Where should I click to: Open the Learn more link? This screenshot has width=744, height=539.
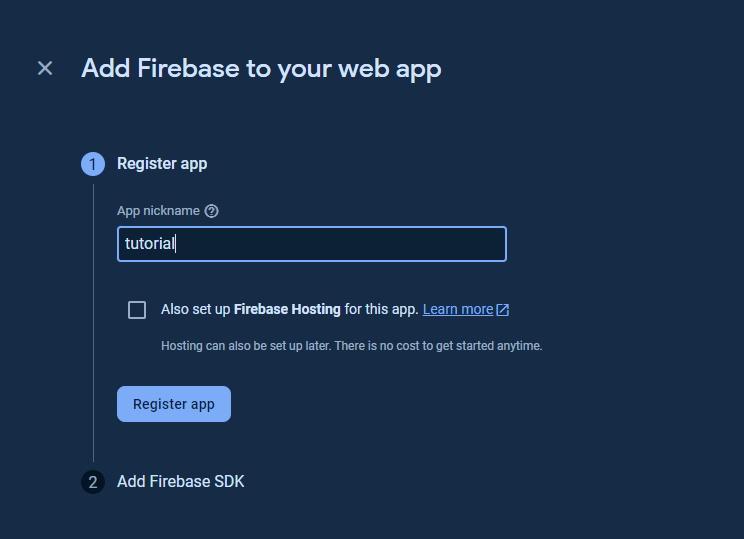(458, 310)
